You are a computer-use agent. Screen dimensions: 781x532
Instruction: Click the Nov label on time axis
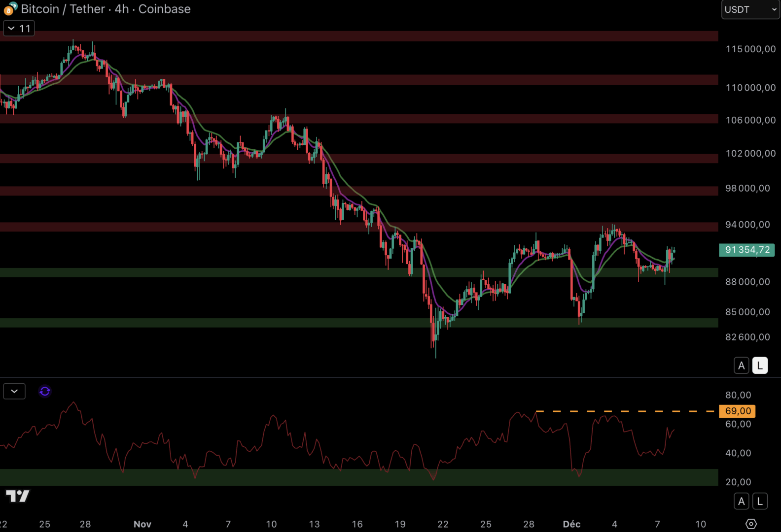tap(142, 524)
